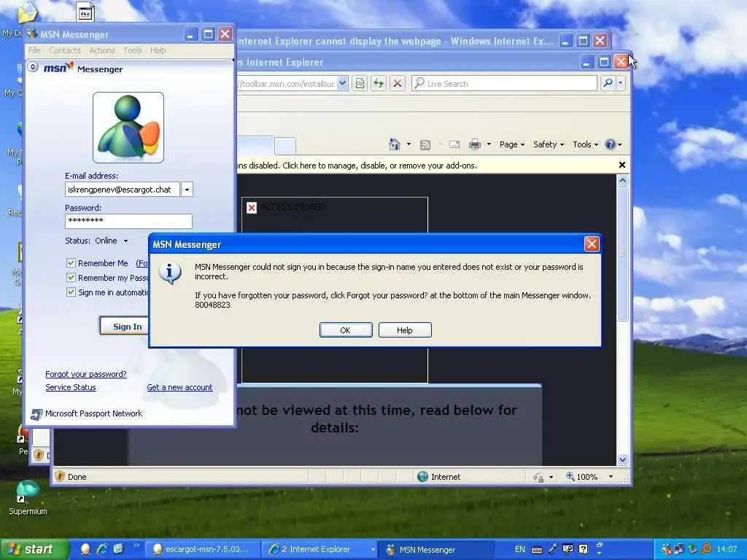Open the Status Online dropdown
This screenshot has height=560, width=747.
(125, 241)
